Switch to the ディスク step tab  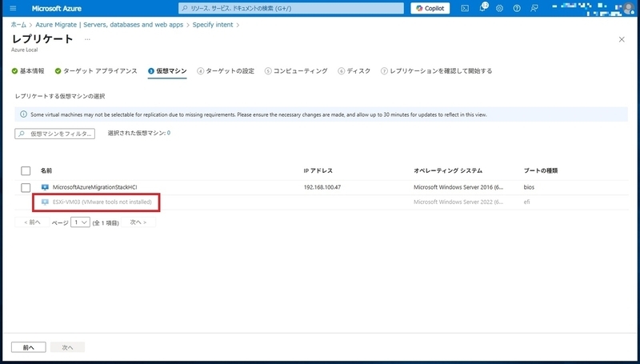pyautogui.click(x=354, y=71)
